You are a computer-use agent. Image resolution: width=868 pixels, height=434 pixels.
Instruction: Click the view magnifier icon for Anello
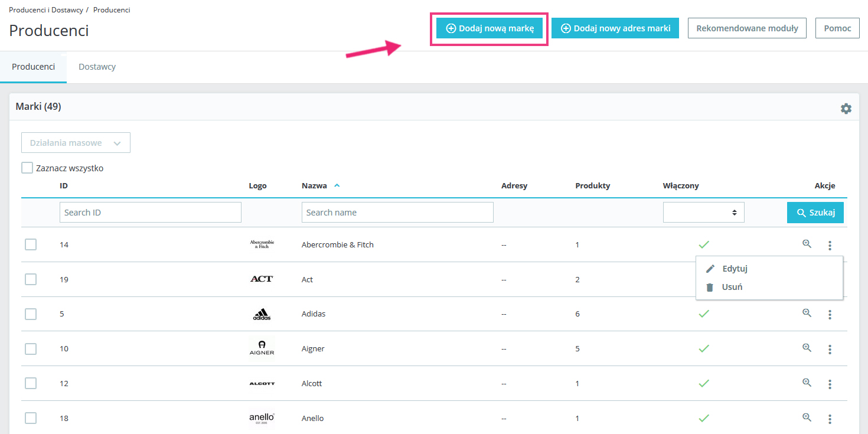(807, 417)
